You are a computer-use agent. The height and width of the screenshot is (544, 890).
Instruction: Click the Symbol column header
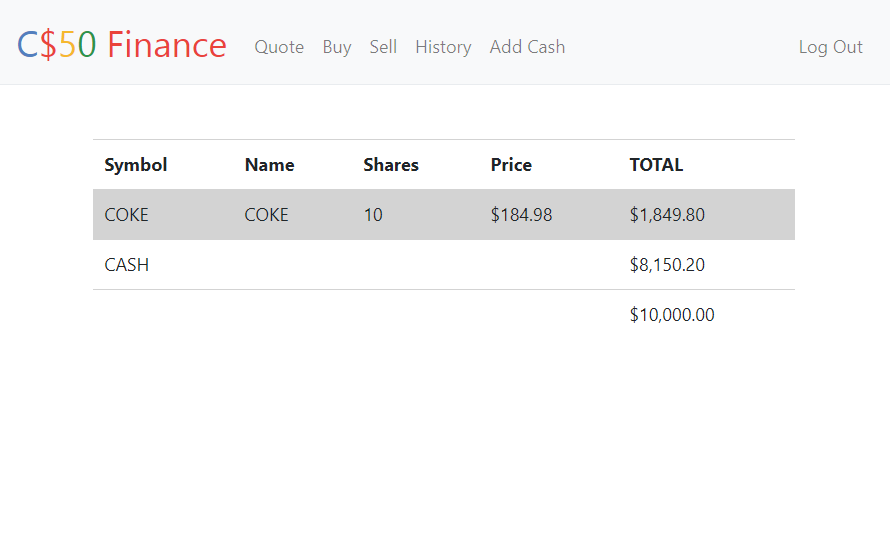[136, 165]
